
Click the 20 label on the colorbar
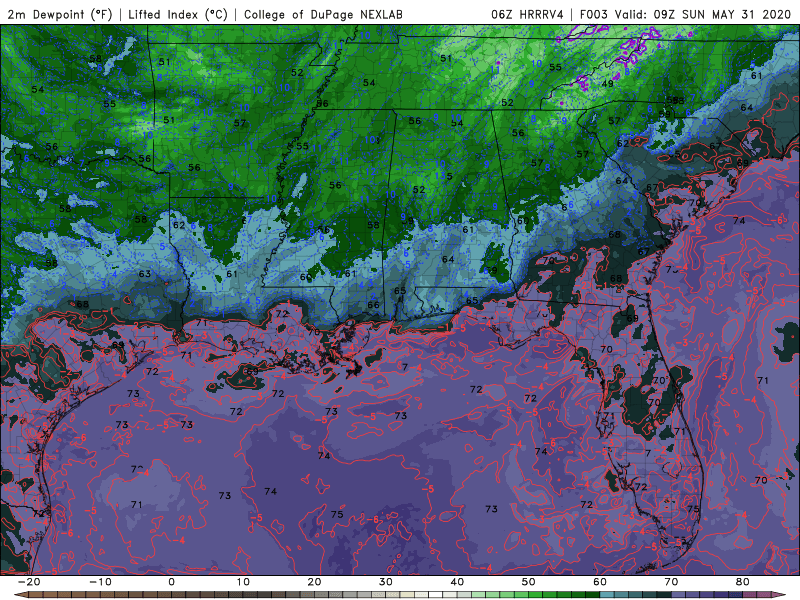point(314,582)
